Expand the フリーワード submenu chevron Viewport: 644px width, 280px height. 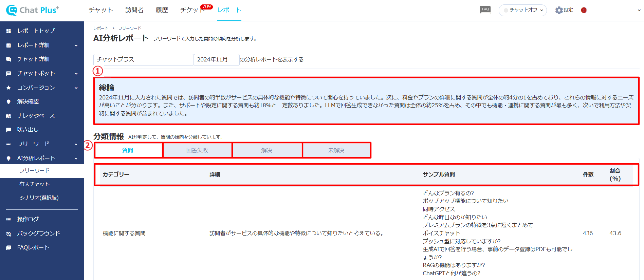click(x=76, y=144)
